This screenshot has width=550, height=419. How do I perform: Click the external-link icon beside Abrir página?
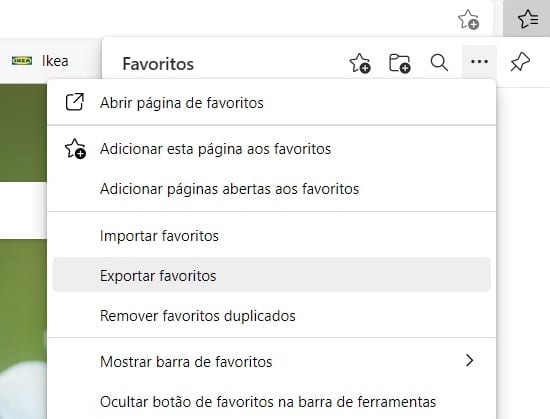click(x=75, y=102)
